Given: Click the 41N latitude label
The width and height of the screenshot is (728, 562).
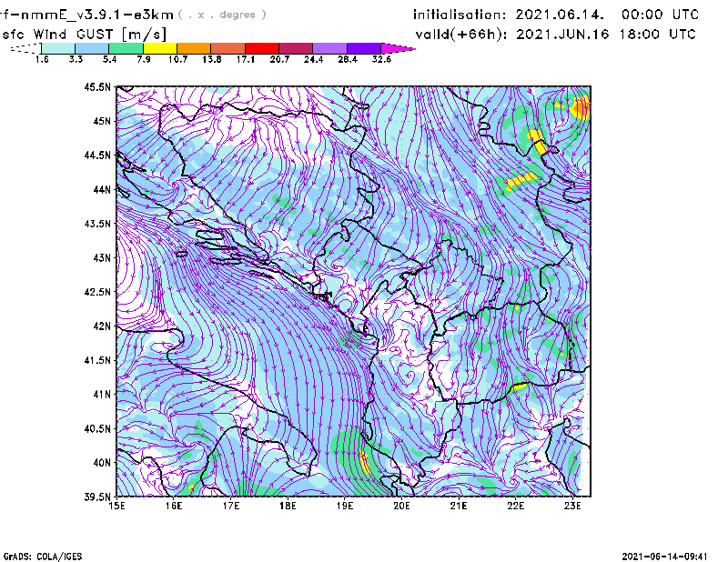Looking at the screenshot, I should click(x=102, y=395).
